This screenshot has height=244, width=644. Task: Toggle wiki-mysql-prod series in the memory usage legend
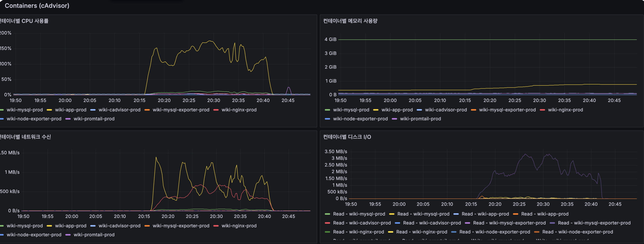(x=351, y=110)
